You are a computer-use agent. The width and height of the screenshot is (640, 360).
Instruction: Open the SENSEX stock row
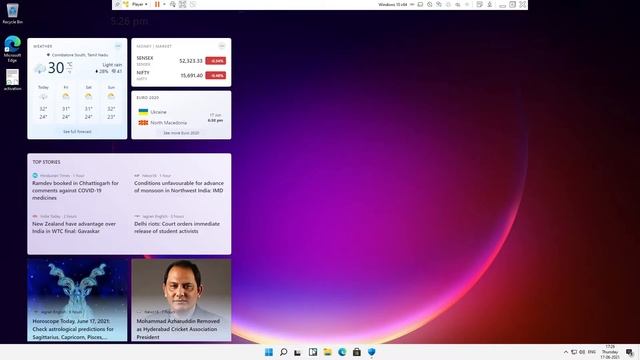coord(181,61)
